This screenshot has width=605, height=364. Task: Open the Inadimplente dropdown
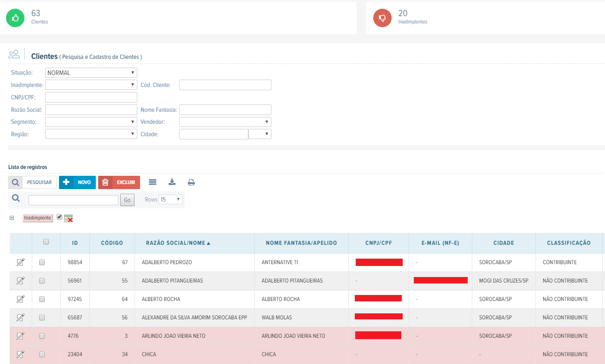point(91,85)
